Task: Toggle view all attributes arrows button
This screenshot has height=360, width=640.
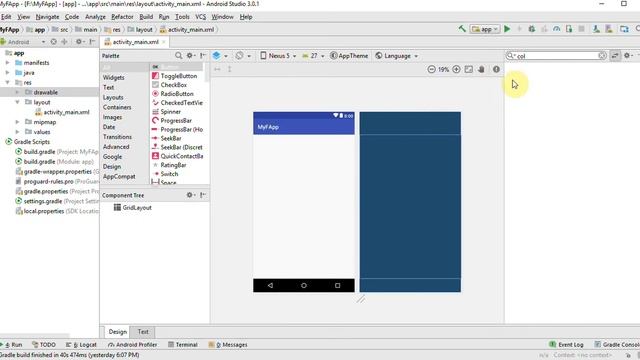Action: (615, 56)
